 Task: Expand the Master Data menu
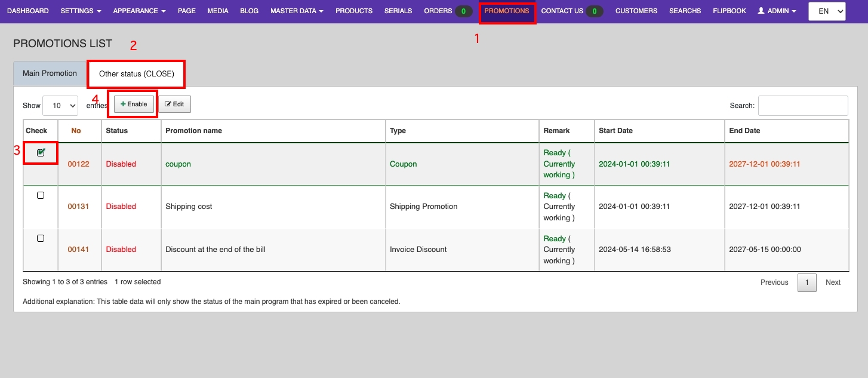point(297,11)
